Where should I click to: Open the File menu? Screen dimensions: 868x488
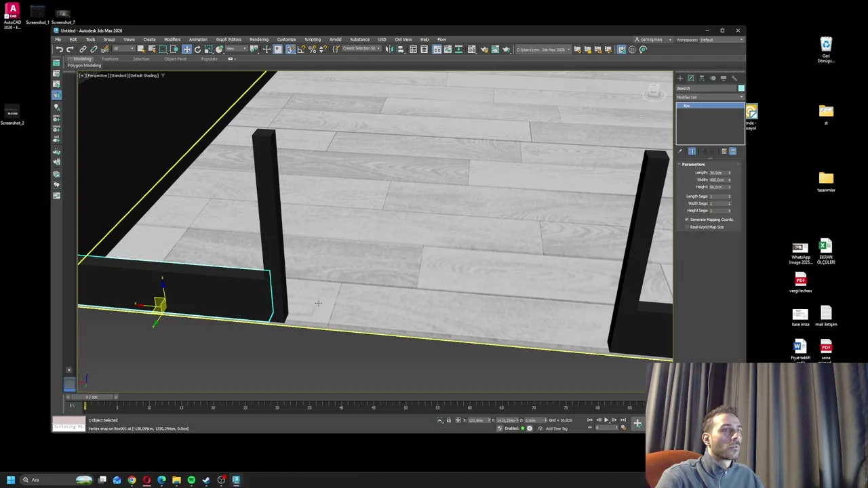coord(58,39)
